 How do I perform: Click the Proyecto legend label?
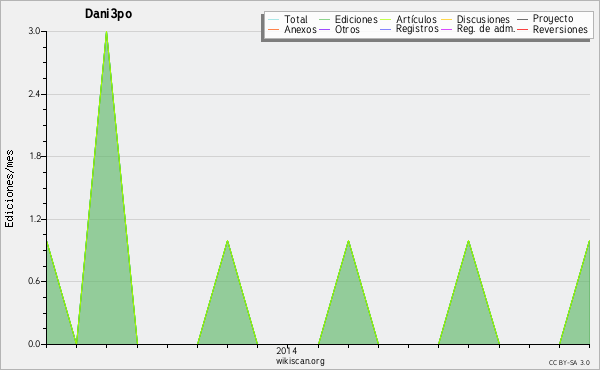[x=553, y=19]
